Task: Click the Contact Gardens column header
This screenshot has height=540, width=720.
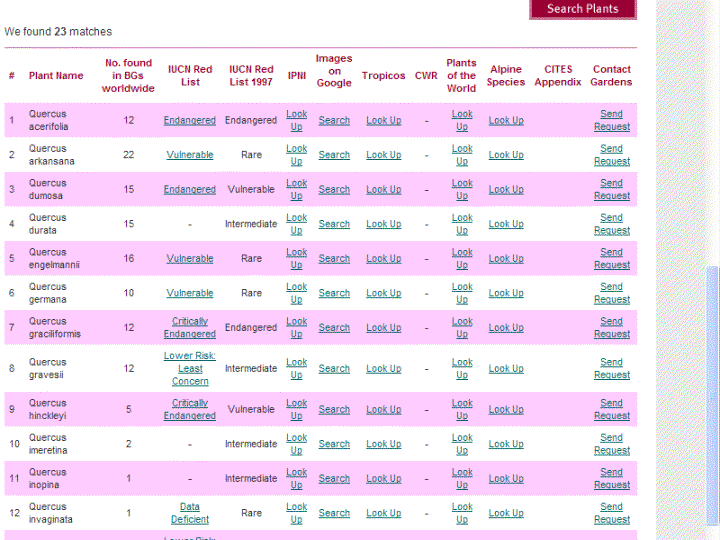Action: 611,75
